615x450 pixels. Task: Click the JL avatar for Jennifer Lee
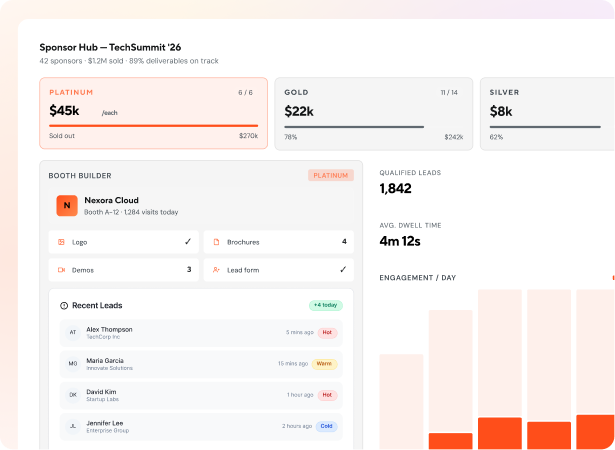click(73, 426)
